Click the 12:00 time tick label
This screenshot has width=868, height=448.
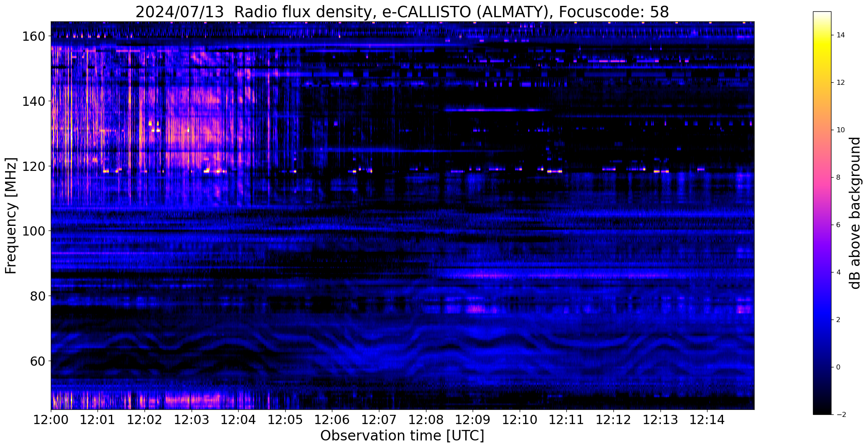click(x=51, y=420)
